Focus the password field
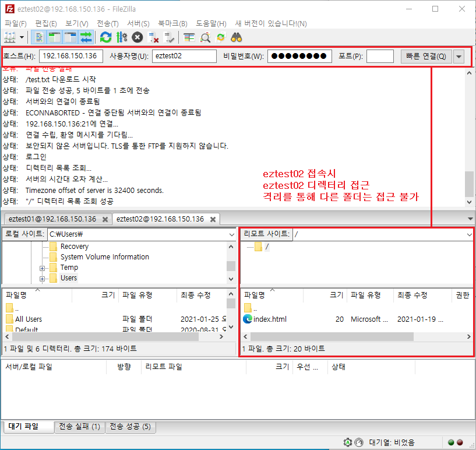476x450 pixels. pyautogui.click(x=299, y=56)
